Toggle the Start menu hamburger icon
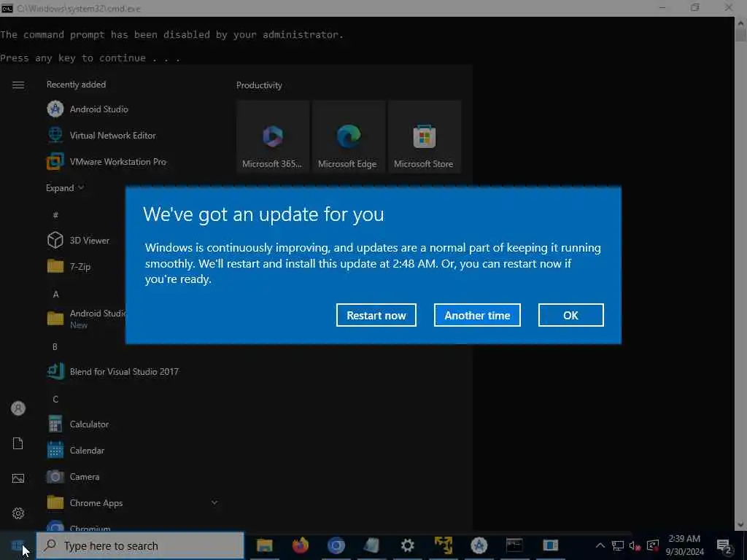747x560 pixels. point(18,85)
